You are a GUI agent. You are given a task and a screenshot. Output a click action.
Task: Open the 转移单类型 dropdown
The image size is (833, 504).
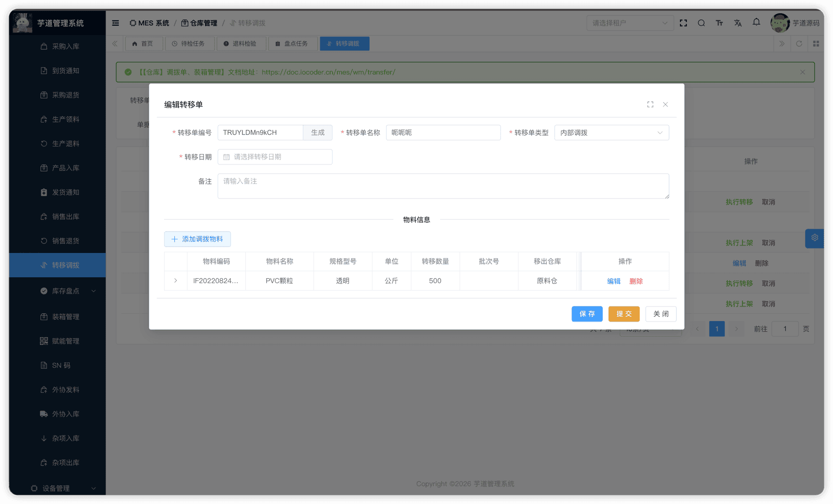(x=611, y=133)
